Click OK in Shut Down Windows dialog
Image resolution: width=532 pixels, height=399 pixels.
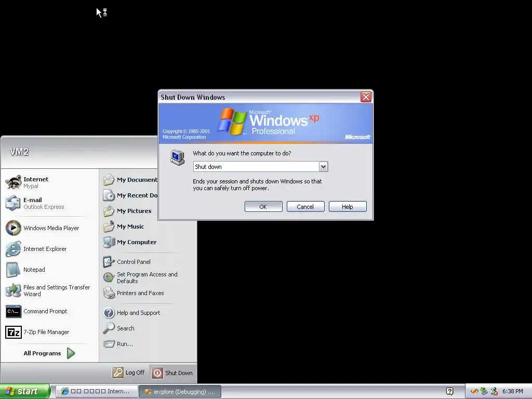point(263,207)
